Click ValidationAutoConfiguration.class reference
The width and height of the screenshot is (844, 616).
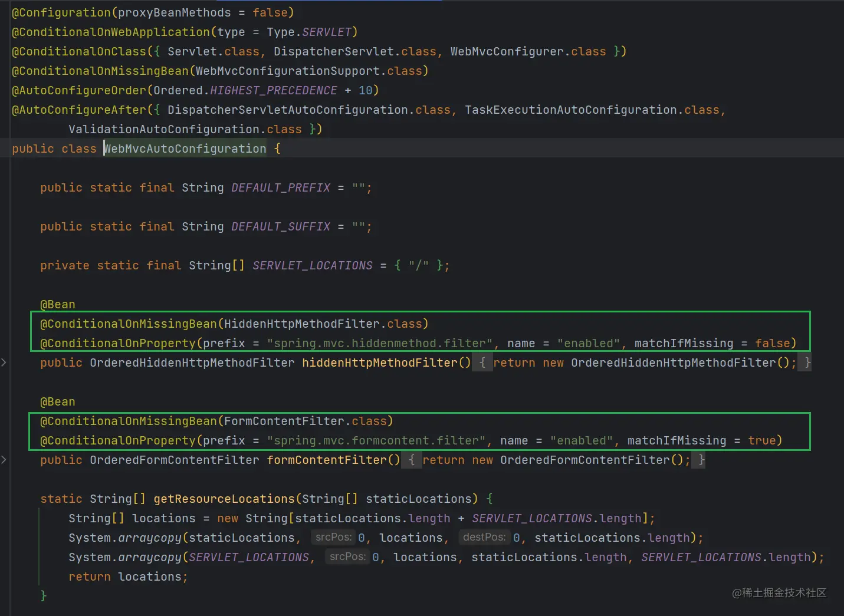tap(185, 129)
